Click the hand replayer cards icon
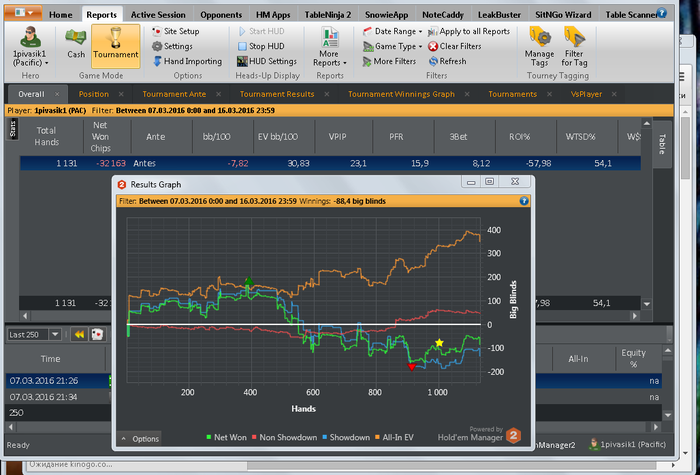The width and height of the screenshot is (700, 475). [97, 334]
